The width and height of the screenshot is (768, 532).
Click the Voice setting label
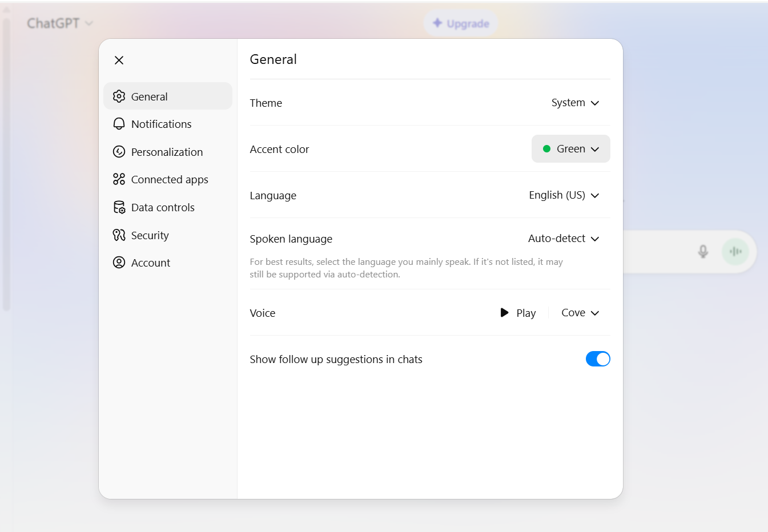(x=263, y=313)
